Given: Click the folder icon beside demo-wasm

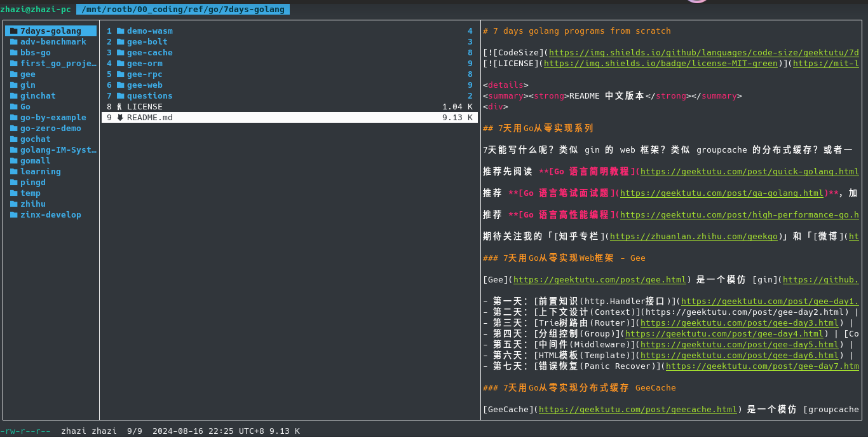Looking at the screenshot, I should [x=120, y=31].
